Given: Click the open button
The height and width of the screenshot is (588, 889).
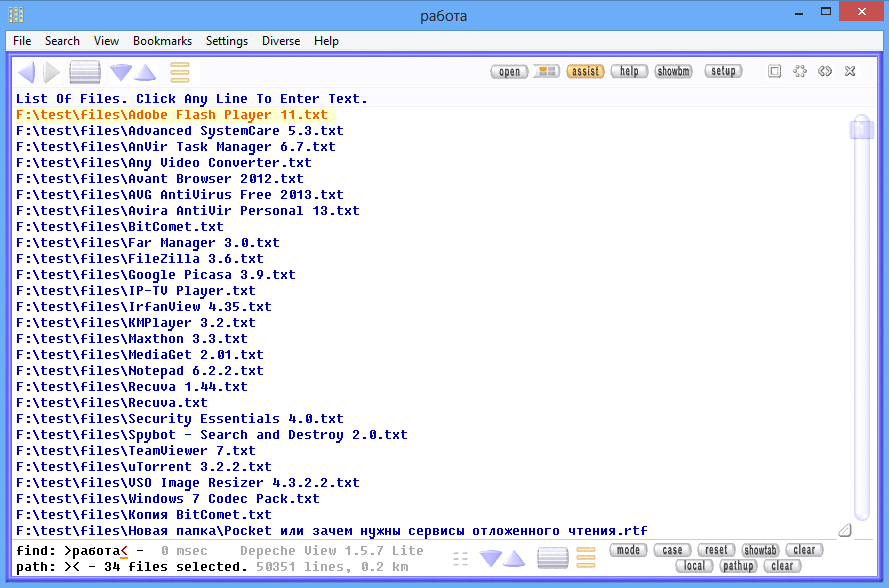Looking at the screenshot, I should (509, 71).
